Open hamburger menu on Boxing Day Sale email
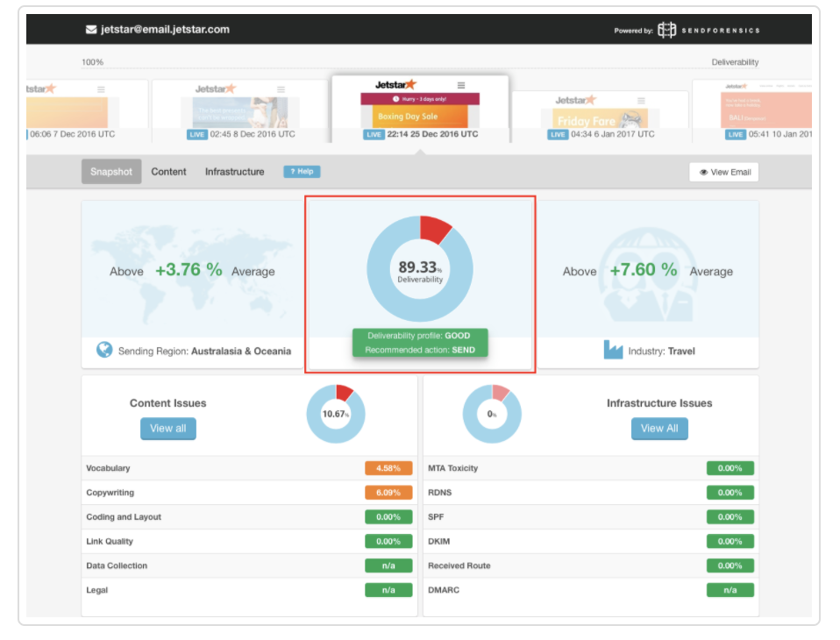This screenshot has width=840, height=640. tap(461, 86)
